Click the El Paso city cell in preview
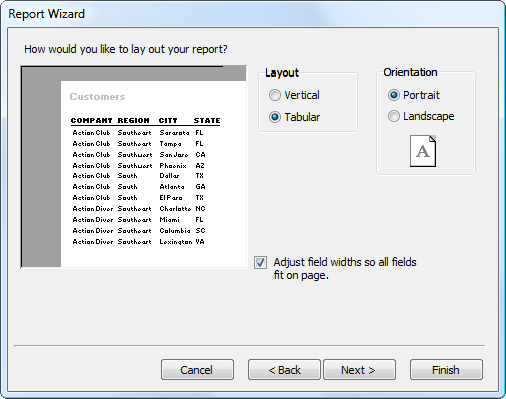This screenshot has width=506, height=399. tap(171, 198)
